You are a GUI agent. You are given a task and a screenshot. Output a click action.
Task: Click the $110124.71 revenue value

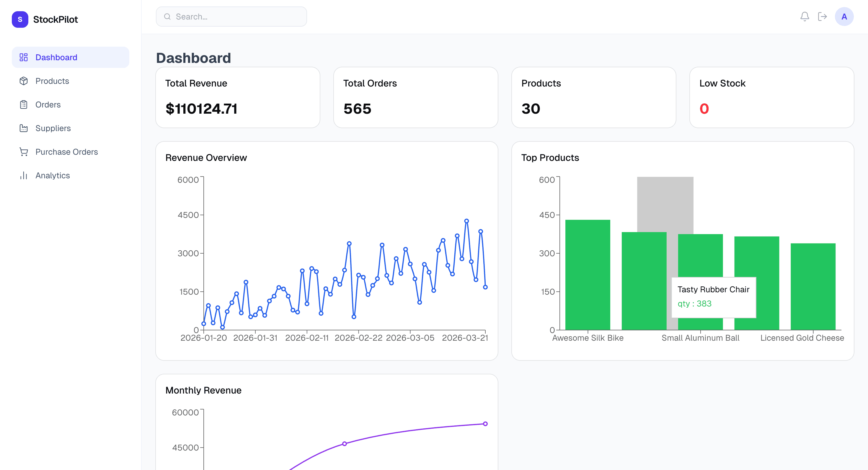201,109
